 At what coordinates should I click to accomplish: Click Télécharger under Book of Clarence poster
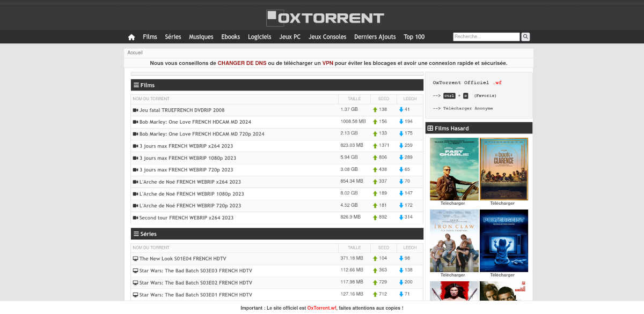pos(502,203)
